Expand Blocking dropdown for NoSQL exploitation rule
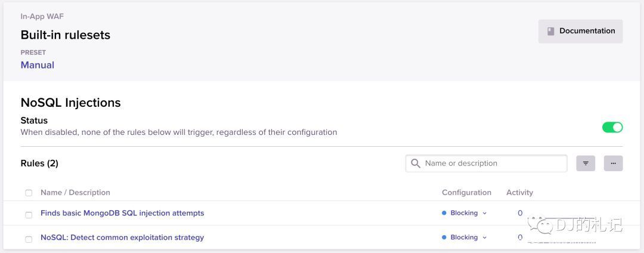Viewport: 644px width, 253px height. (484, 237)
